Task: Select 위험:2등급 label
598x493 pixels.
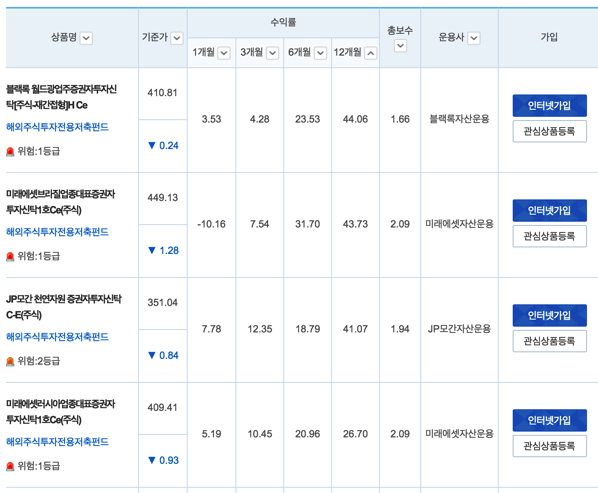Action: pos(39,361)
